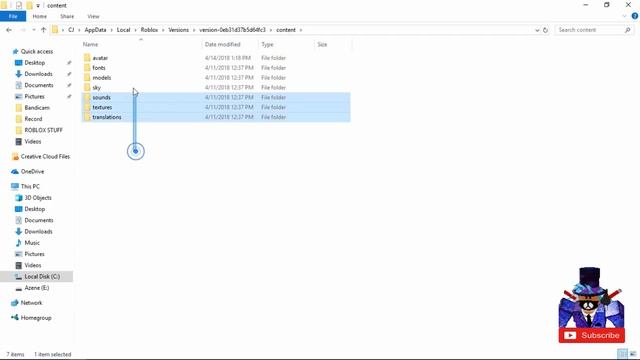Expand chevron after Roblox in path
This screenshot has width=640, height=360.
point(163,30)
